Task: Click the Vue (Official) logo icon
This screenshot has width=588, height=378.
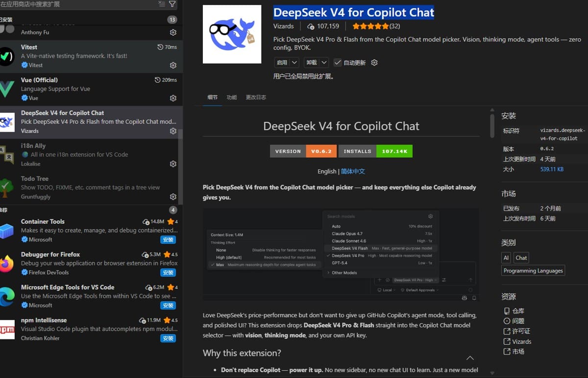Action: (x=6, y=89)
